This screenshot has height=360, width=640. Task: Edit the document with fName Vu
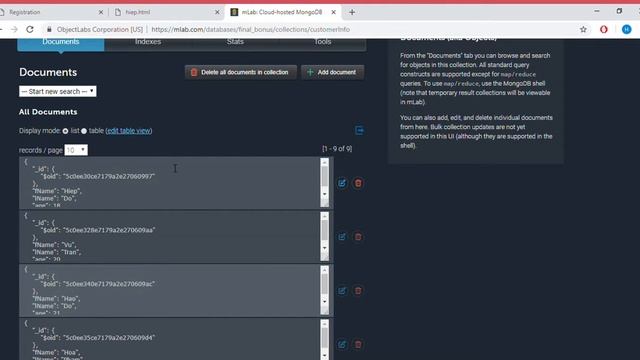(x=342, y=237)
